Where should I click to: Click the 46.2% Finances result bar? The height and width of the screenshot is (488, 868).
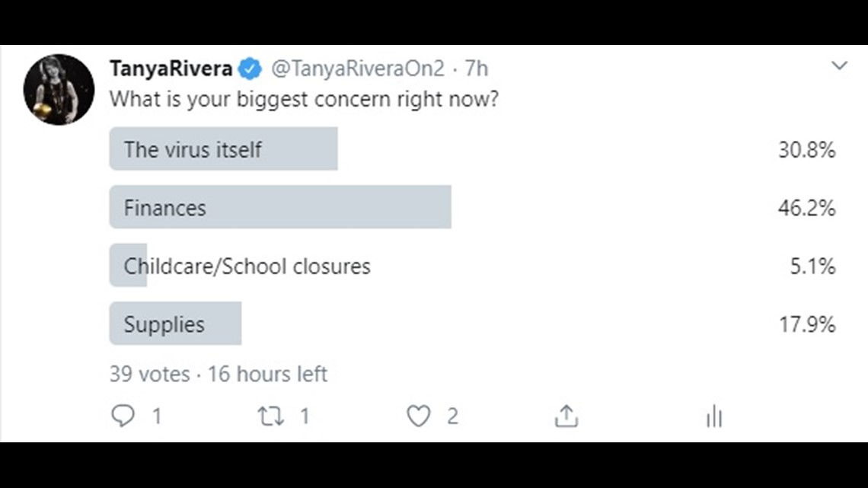pyautogui.click(x=280, y=207)
